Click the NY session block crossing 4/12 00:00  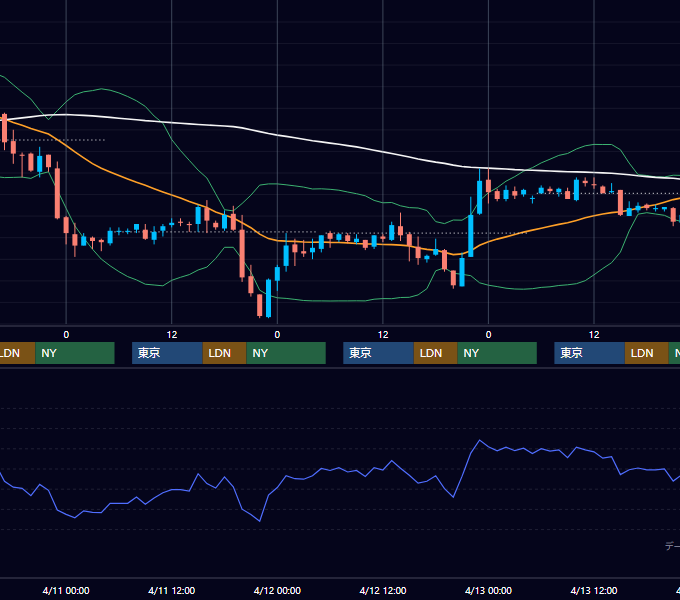pos(286,353)
